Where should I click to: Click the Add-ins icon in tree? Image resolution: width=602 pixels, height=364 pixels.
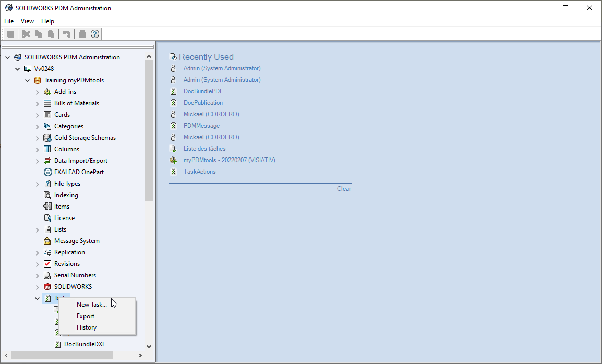click(x=47, y=92)
